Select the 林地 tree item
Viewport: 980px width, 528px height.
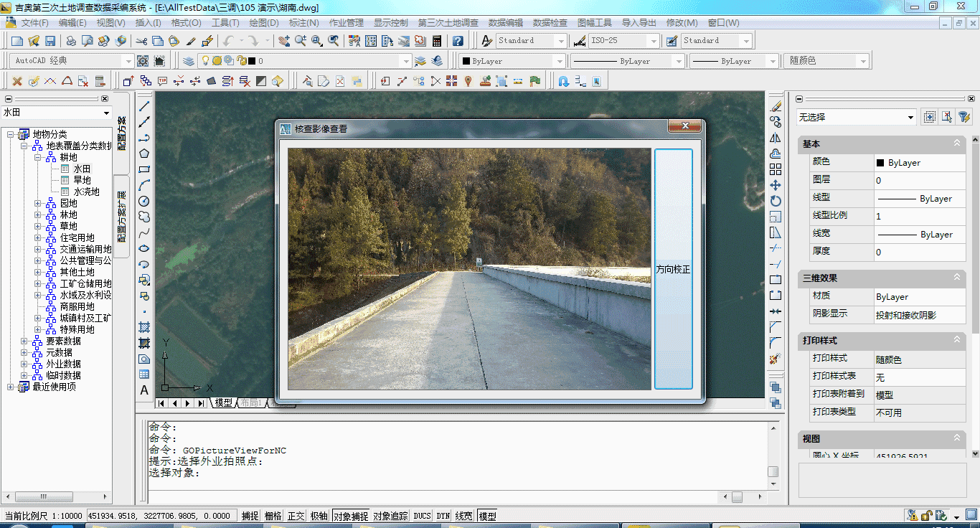(x=69, y=215)
